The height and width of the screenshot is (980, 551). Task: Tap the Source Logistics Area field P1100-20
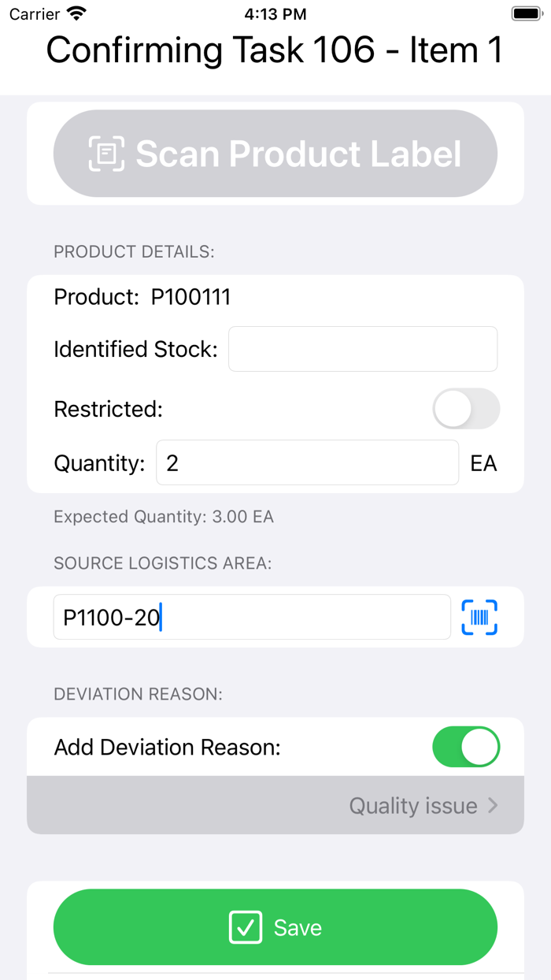click(x=252, y=618)
